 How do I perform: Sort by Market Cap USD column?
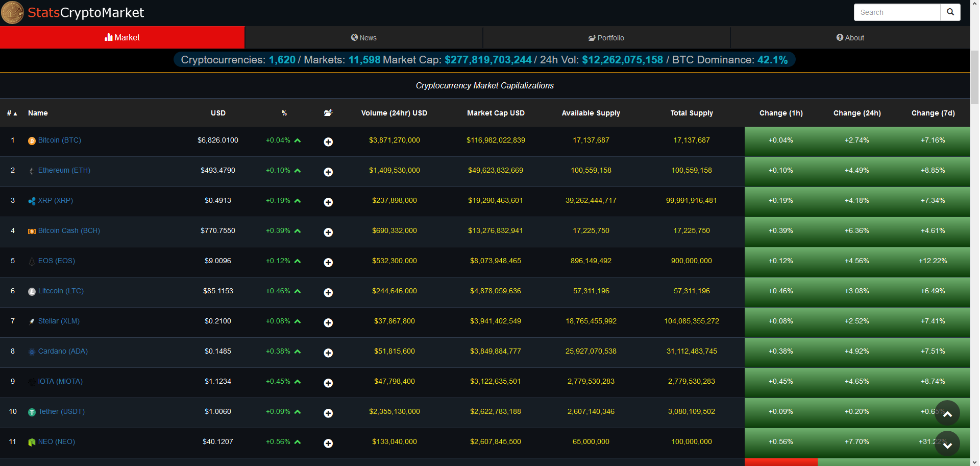point(496,113)
